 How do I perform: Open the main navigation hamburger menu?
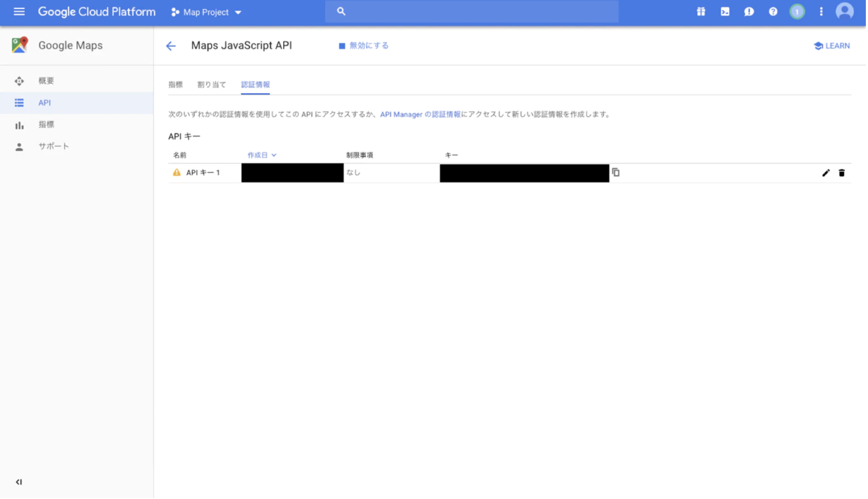pyautogui.click(x=19, y=11)
